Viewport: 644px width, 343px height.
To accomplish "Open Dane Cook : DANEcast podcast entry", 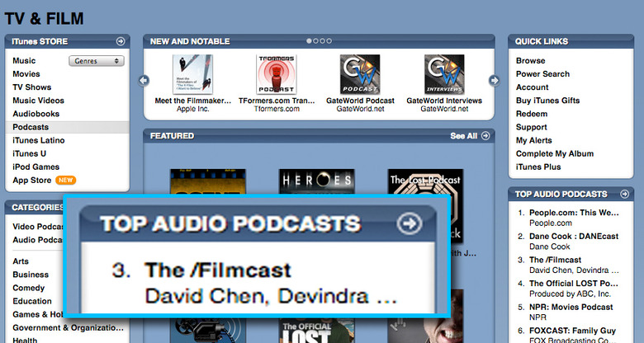I will coord(574,237).
